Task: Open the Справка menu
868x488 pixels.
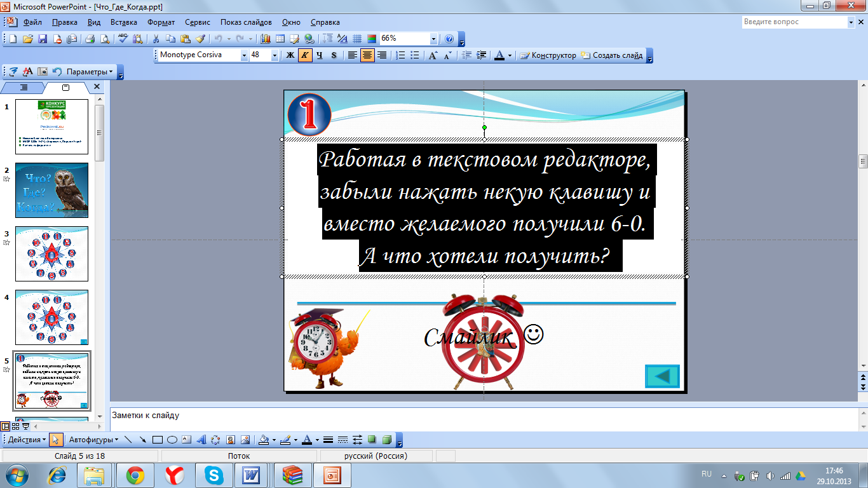Action: click(325, 22)
